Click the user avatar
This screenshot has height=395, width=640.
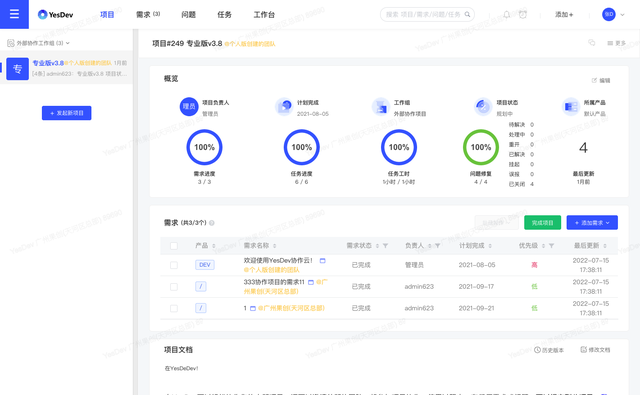coord(609,14)
